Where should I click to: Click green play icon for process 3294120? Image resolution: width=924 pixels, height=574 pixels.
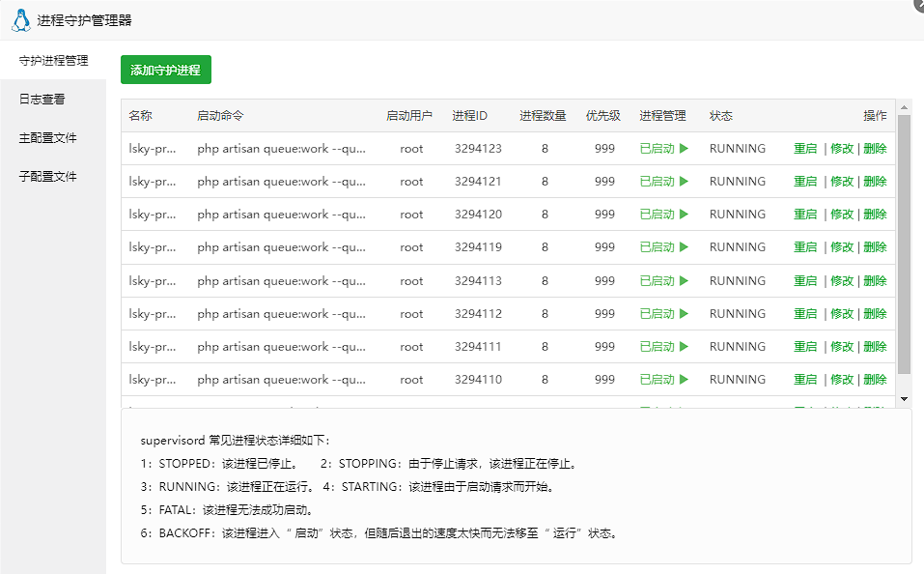pos(684,215)
